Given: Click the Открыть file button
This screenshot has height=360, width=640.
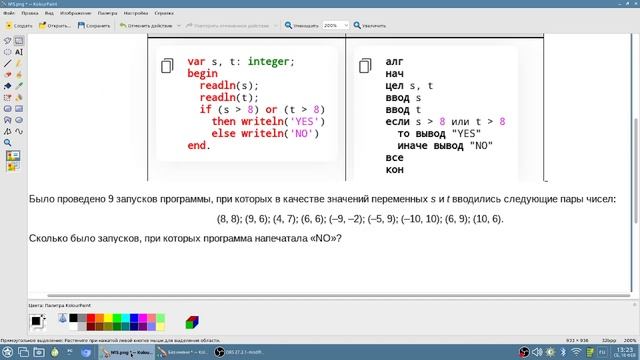Looking at the screenshot, I should point(55,26).
